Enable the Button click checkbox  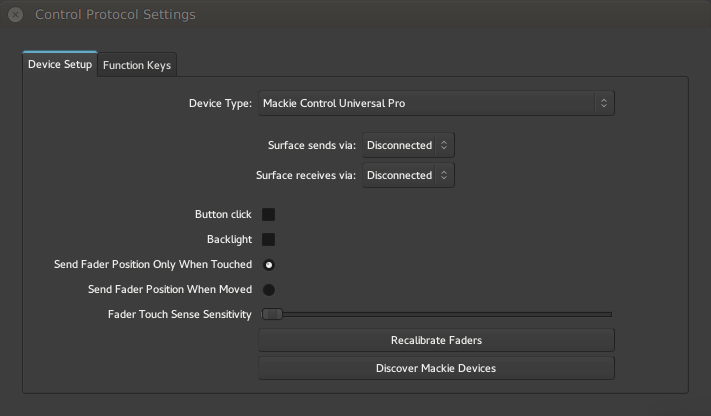point(268,215)
